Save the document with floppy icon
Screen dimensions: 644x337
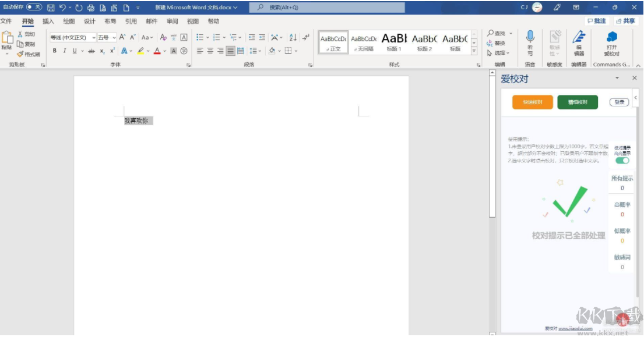pyautogui.click(x=51, y=8)
